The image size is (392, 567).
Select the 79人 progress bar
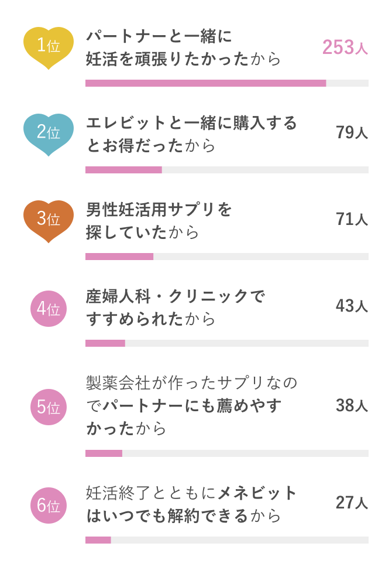[227, 170]
